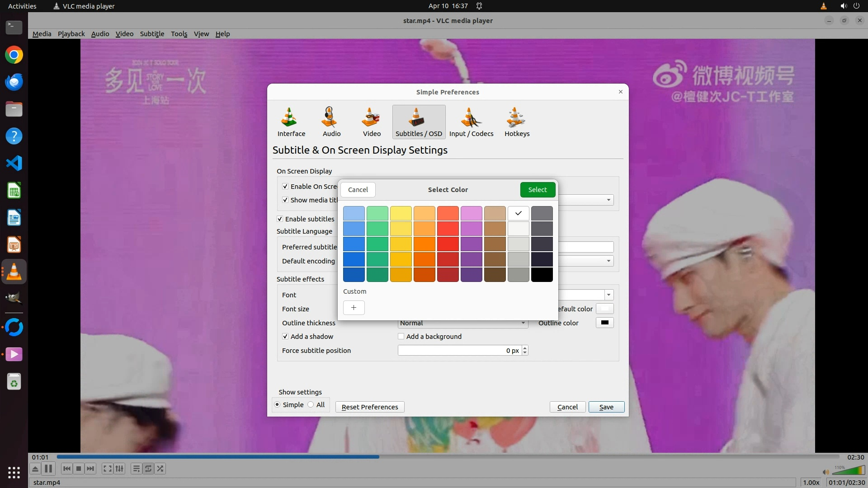The width and height of the screenshot is (868, 488).
Task: Pick the black color swatch
Action: pyautogui.click(x=542, y=275)
